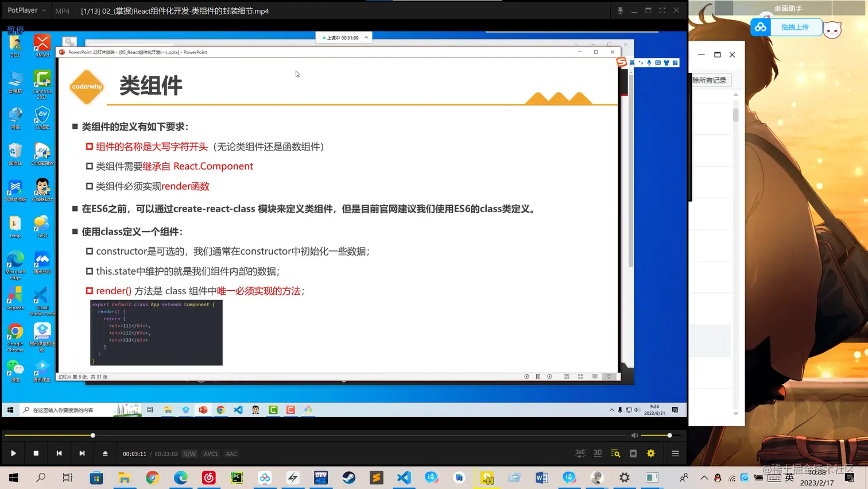This screenshot has width=868, height=489.
Task: Open the Windows notification center
Action: click(850, 478)
